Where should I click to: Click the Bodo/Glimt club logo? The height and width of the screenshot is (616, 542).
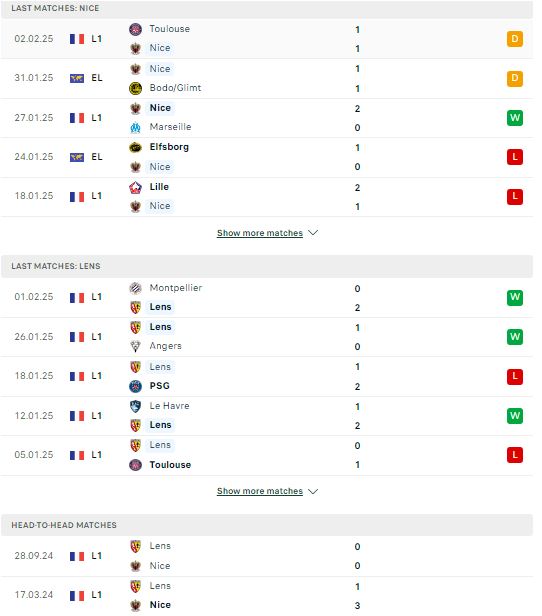pos(135,88)
